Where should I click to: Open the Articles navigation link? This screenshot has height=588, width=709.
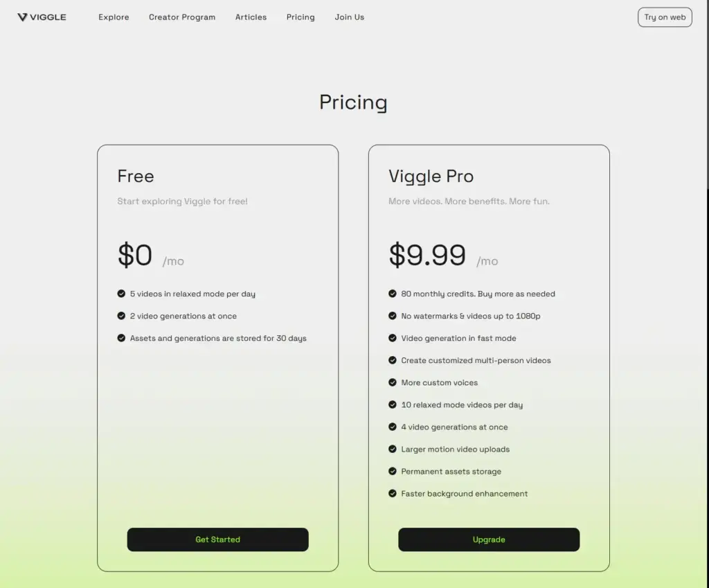point(251,17)
